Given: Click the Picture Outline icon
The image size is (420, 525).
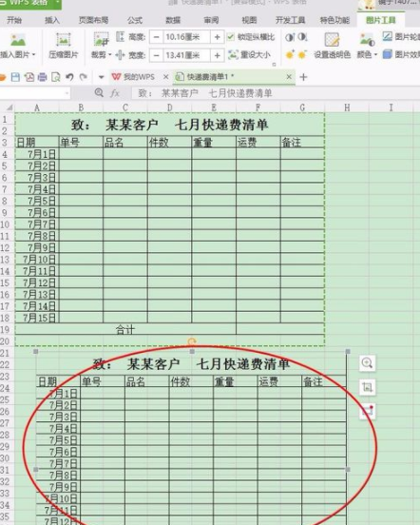Looking at the screenshot, I should pyautogui.click(x=388, y=36).
